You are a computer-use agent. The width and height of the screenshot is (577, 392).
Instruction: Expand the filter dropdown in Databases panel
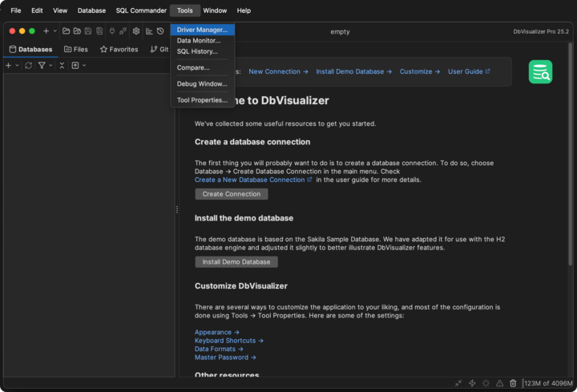pos(50,65)
